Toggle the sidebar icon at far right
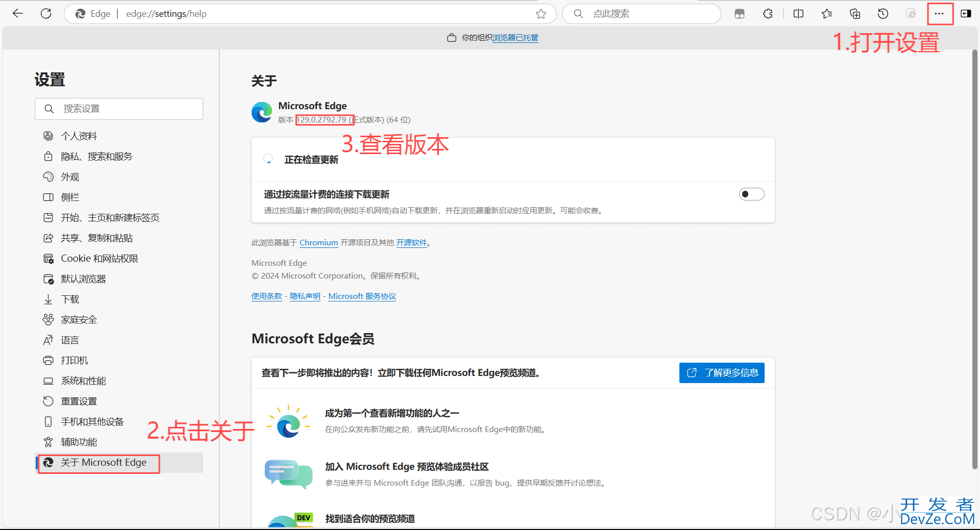The image size is (980, 530). [966, 14]
